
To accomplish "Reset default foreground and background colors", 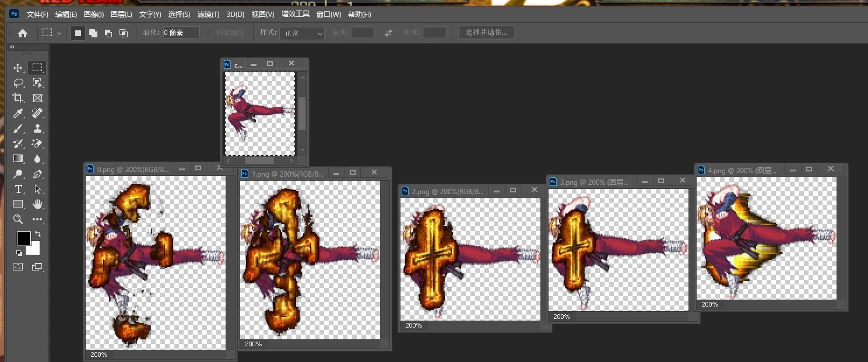I will 19,252.
